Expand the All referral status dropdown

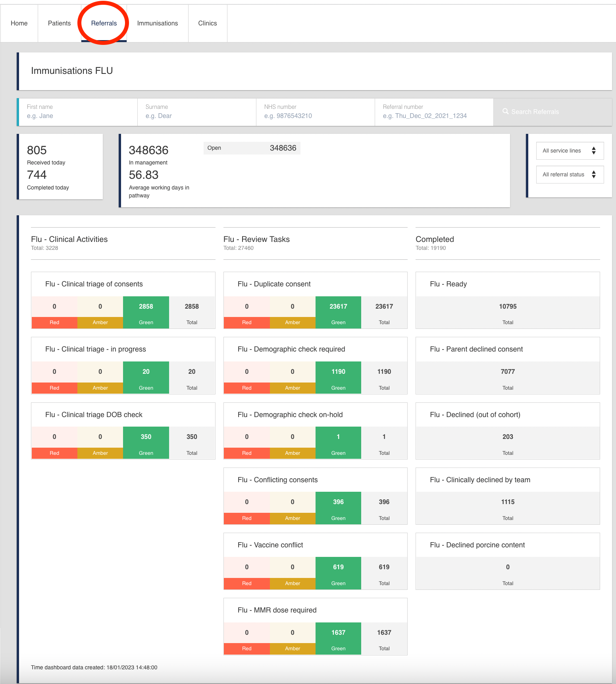click(x=570, y=174)
